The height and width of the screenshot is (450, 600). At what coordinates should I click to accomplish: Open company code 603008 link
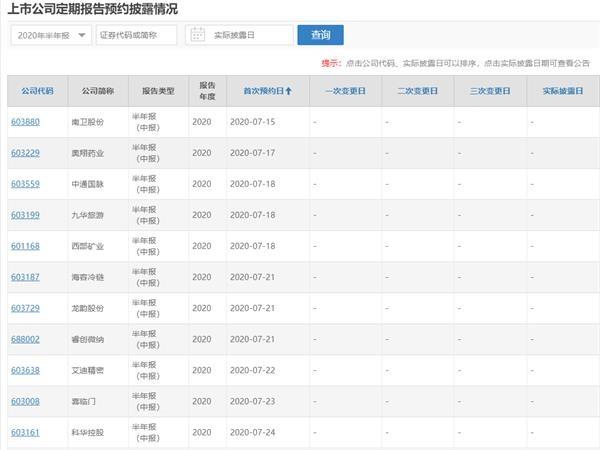coord(25,401)
